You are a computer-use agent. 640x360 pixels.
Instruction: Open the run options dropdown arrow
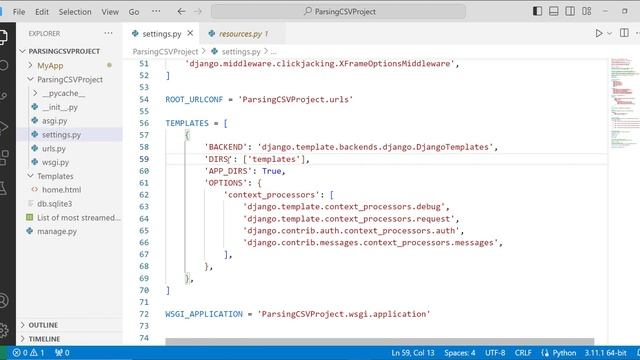point(609,33)
